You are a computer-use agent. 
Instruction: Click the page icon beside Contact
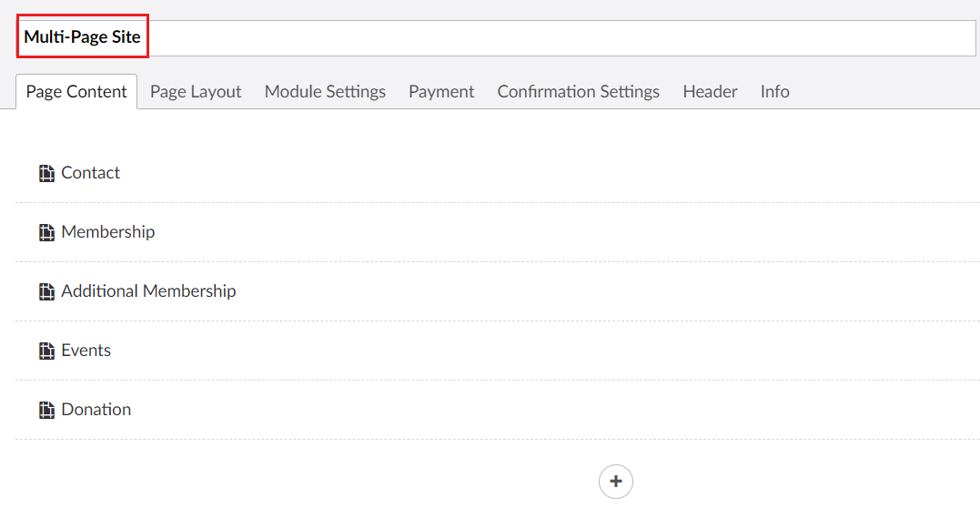pos(46,173)
